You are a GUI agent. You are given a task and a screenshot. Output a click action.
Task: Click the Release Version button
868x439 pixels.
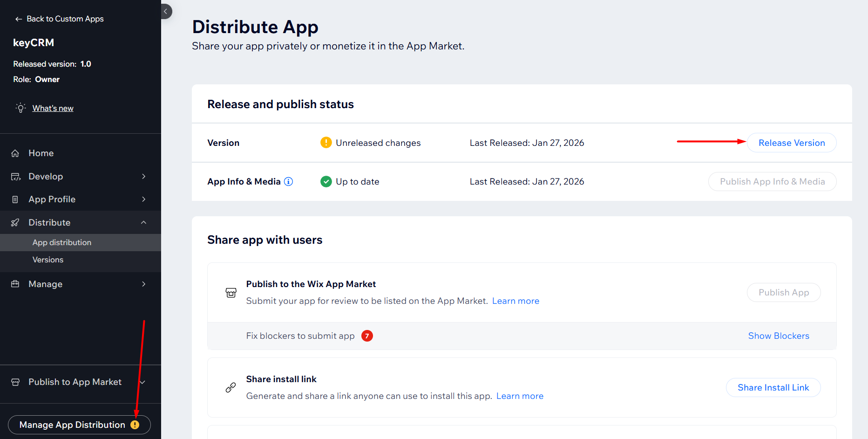pyautogui.click(x=792, y=143)
